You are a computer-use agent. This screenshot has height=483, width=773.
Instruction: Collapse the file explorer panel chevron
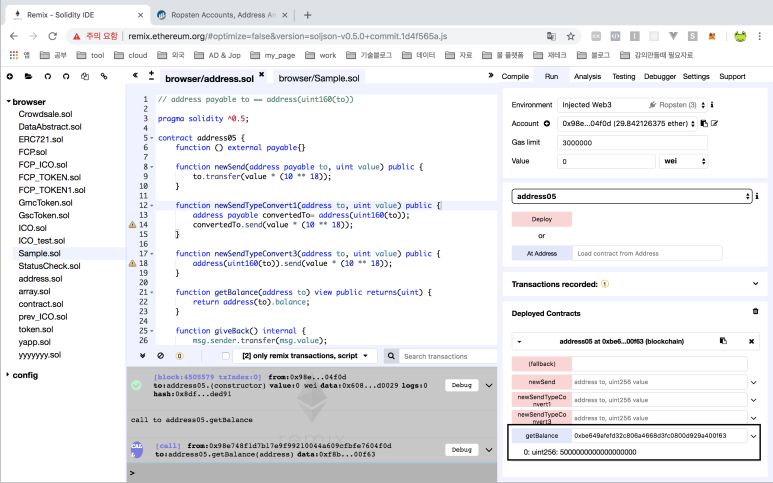(135, 75)
